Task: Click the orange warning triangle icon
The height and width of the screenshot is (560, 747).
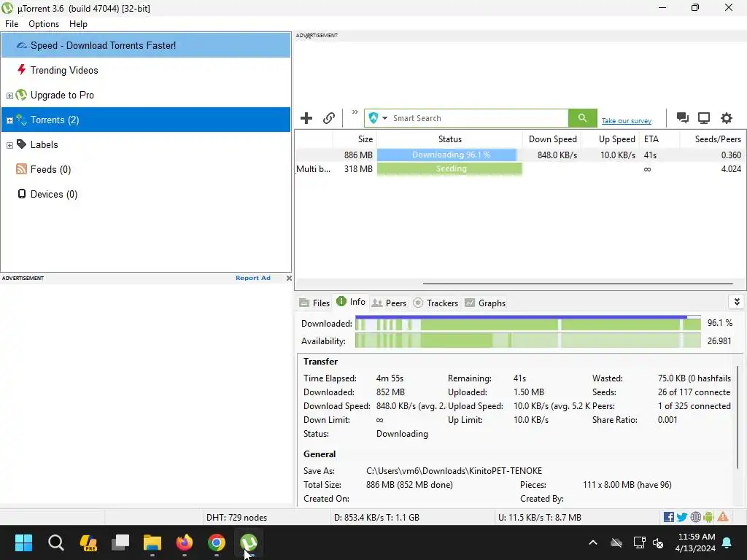Action: (723, 517)
